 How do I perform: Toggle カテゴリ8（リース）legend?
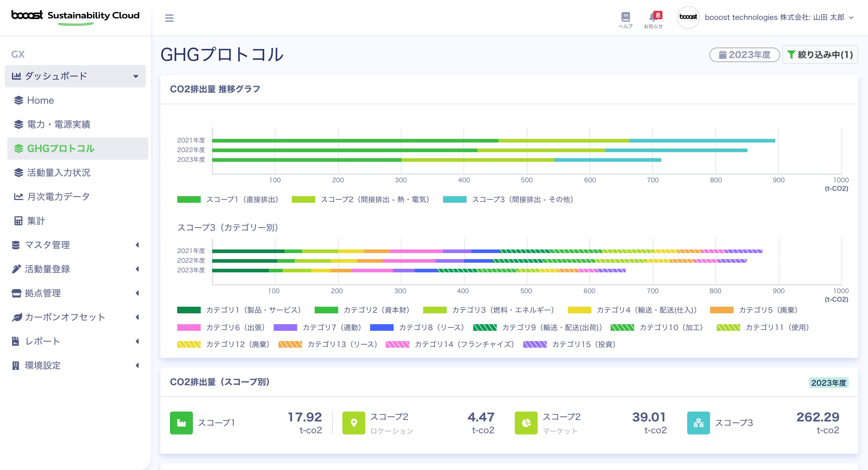point(417,327)
